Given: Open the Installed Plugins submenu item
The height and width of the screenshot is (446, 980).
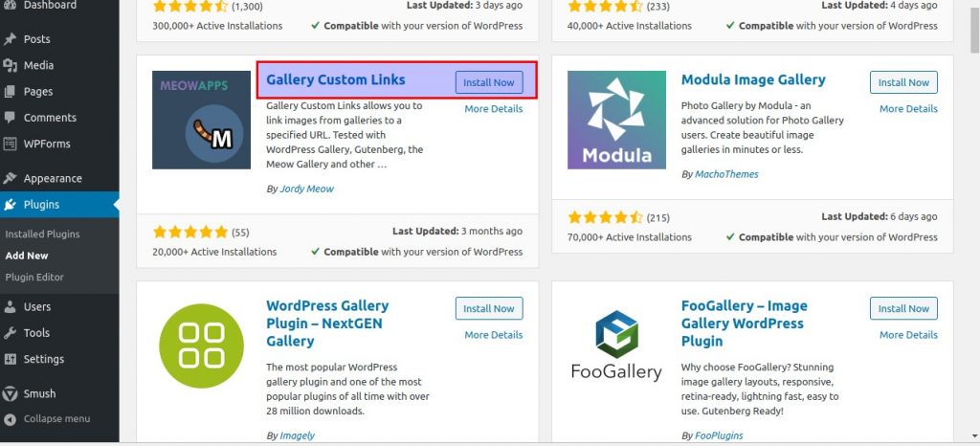Looking at the screenshot, I should pos(42,234).
